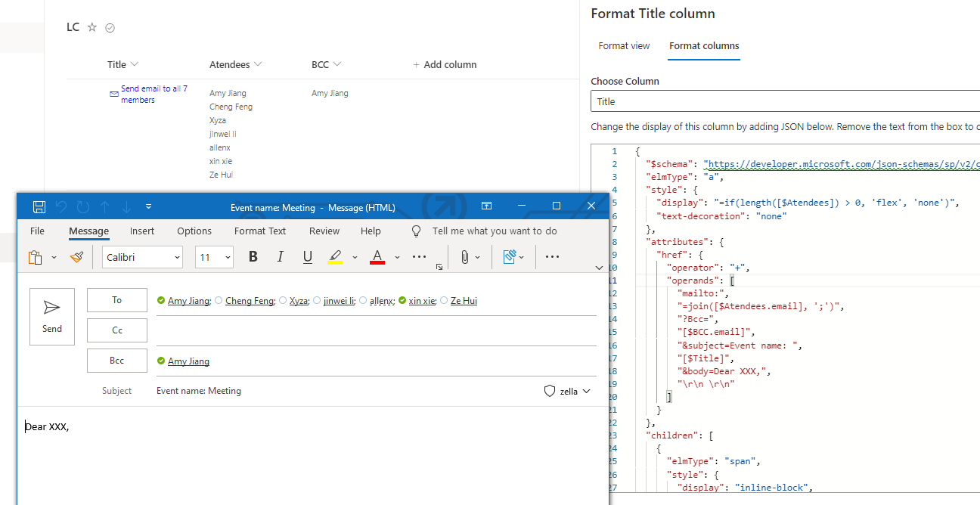Toggle Underline formatting
The height and width of the screenshot is (505, 980).
(x=307, y=257)
